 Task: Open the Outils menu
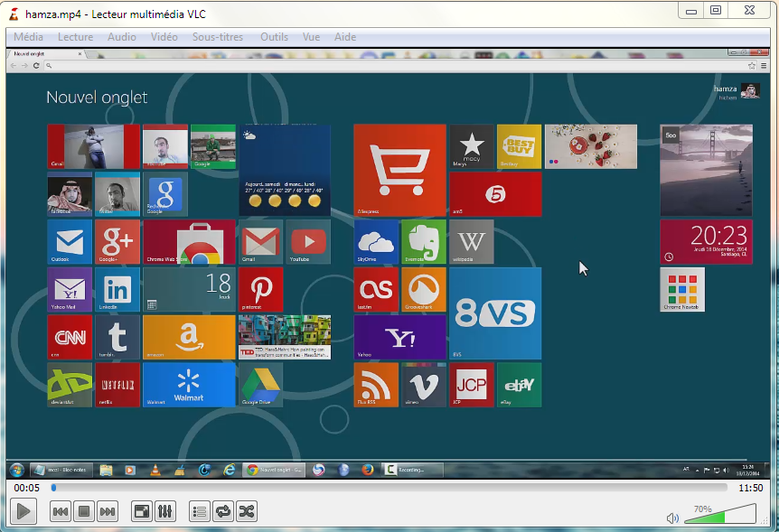[274, 37]
